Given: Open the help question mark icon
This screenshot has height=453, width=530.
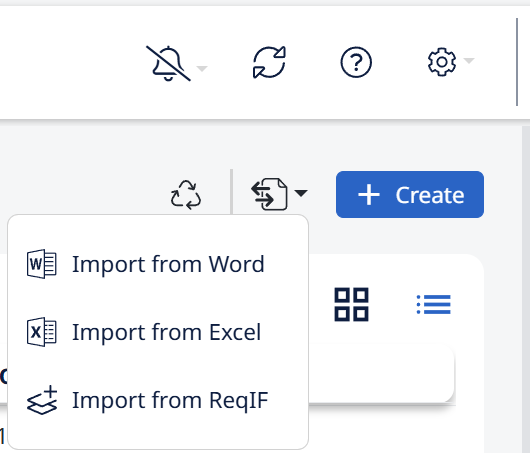Looking at the screenshot, I should coord(356,63).
